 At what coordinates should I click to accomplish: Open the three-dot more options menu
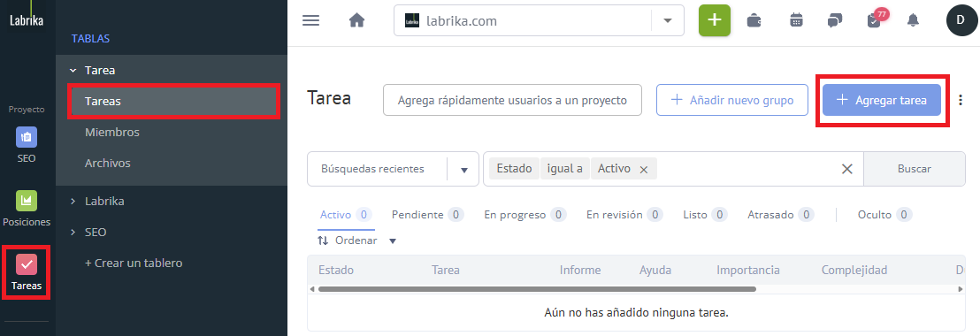(961, 100)
